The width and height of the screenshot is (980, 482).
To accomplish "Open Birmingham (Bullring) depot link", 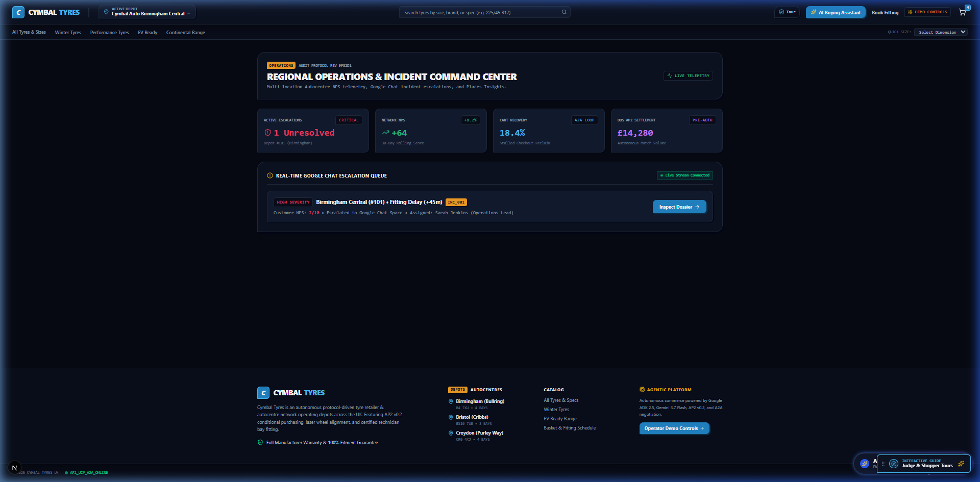I will [480, 401].
